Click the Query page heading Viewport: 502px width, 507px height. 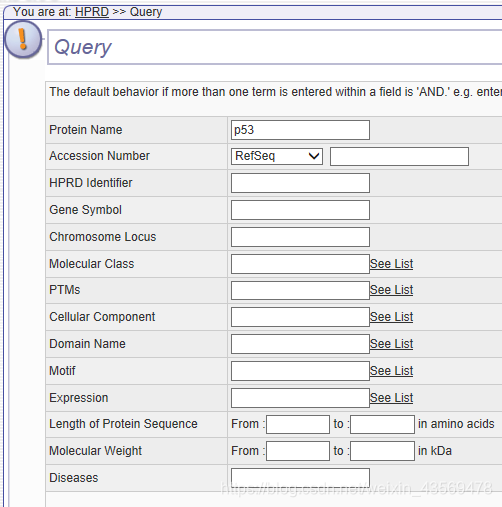[83, 47]
